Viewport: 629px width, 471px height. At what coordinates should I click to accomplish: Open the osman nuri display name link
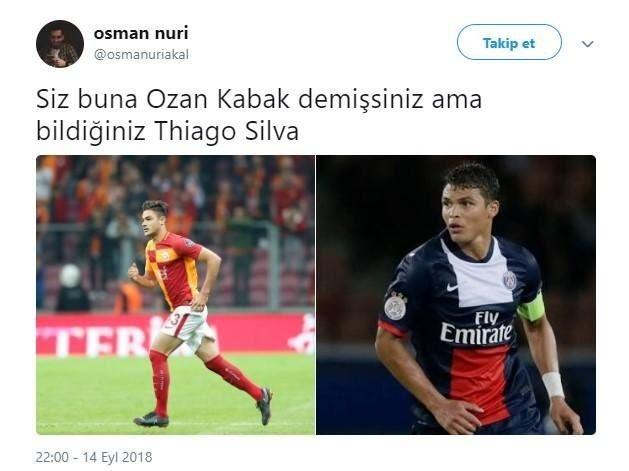pyautogui.click(x=141, y=33)
